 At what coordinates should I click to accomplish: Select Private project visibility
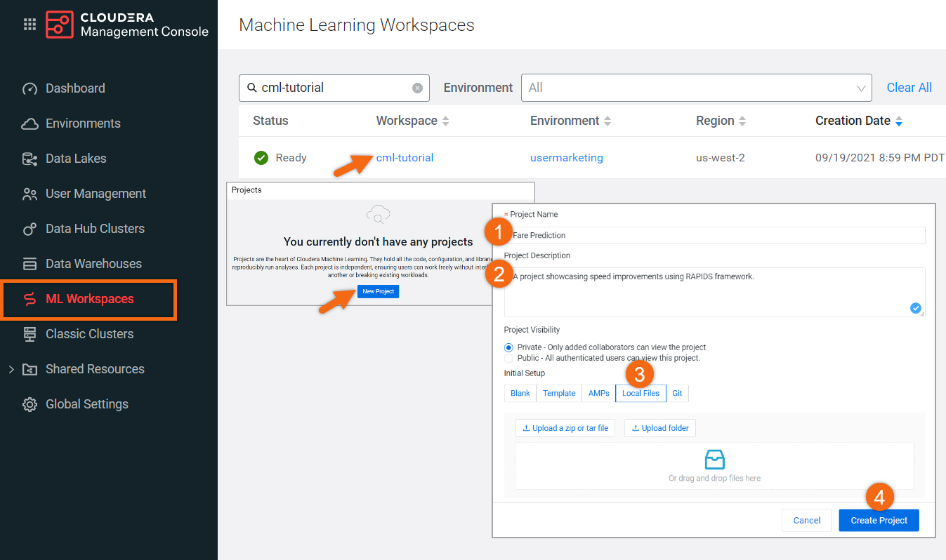point(509,347)
